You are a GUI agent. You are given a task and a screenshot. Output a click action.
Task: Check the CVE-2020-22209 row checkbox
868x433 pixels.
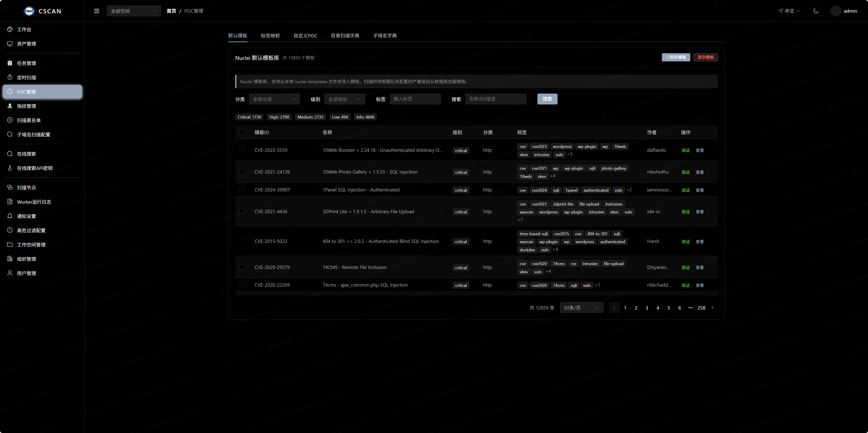tap(241, 285)
